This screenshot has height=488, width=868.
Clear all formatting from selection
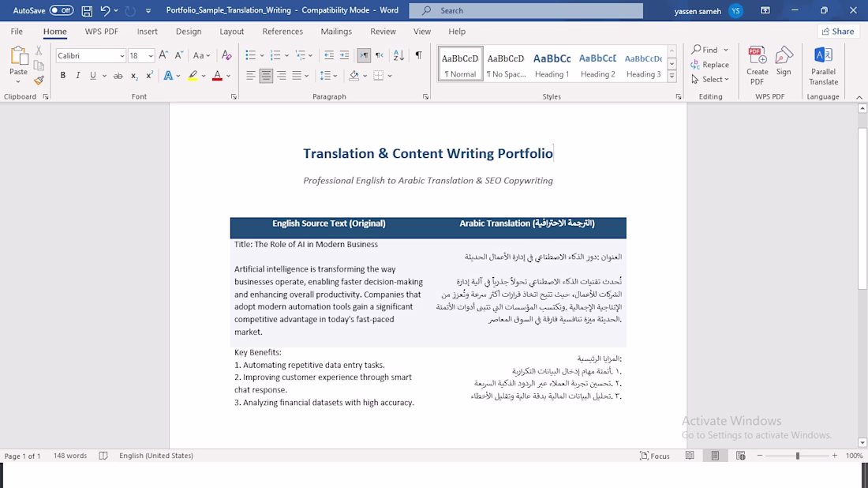pyautogui.click(x=226, y=55)
